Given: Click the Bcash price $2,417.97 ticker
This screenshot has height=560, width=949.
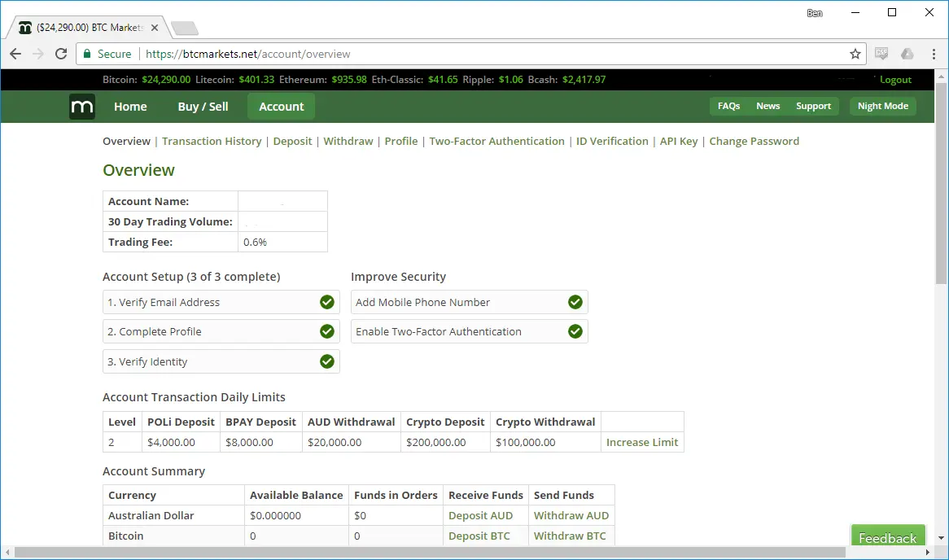Looking at the screenshot, I should 584,80.
